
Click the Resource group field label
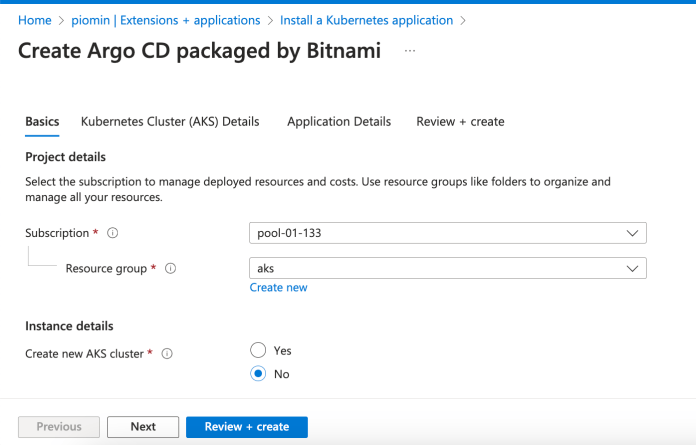pyautogui.click(x=106, y=268)
